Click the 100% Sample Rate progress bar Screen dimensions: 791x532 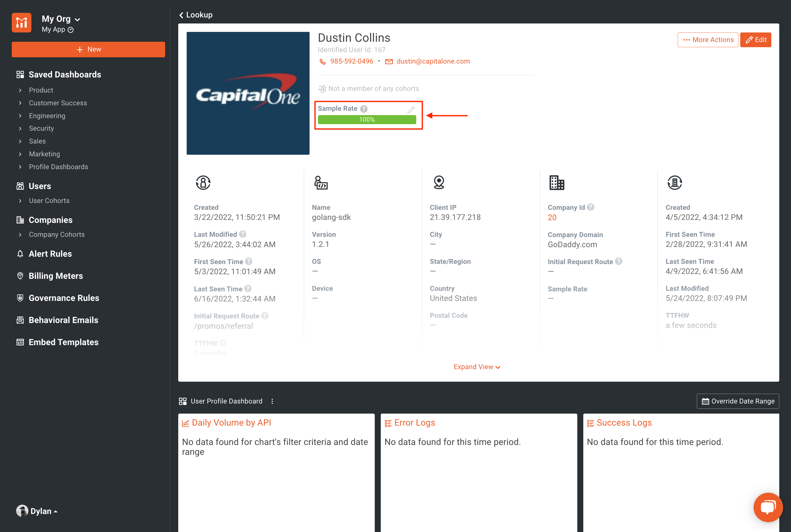pos(367,119)
